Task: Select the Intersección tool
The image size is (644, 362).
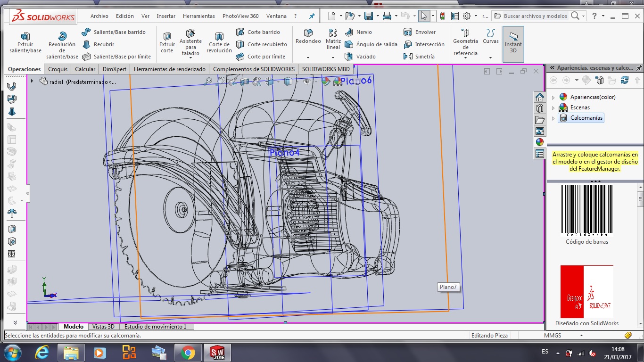Action: (x=424, y=44)
